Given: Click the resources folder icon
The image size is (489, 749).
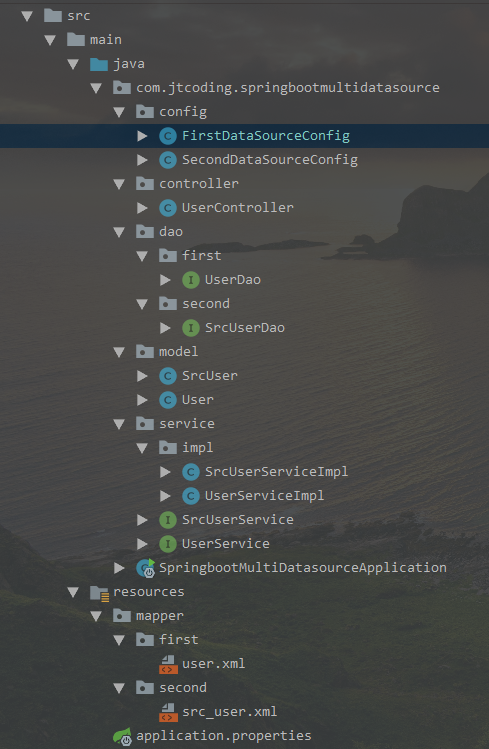Looking at the screenshot, I should 99,593.
